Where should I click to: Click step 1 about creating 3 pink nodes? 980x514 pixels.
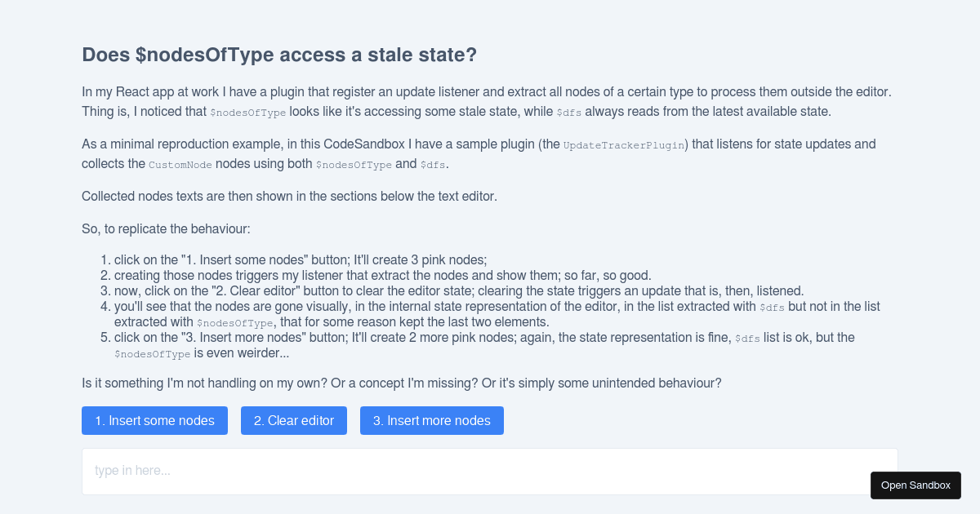point(301,259)
